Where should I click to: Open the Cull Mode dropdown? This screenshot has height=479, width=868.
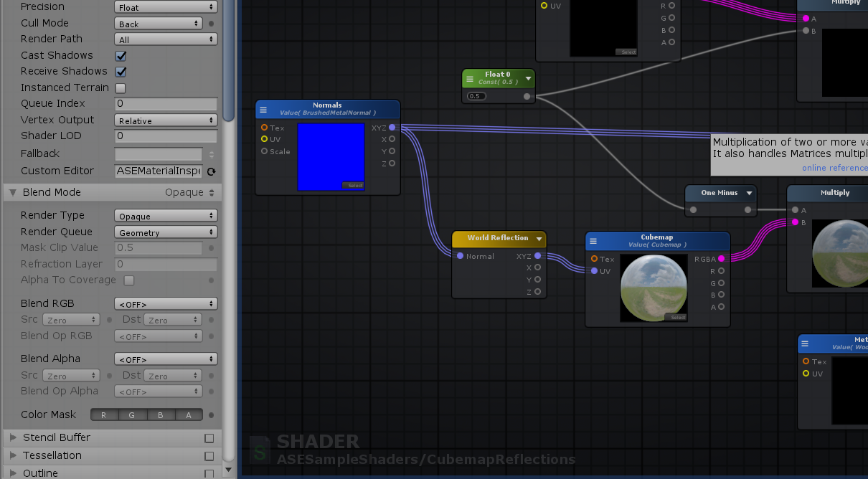(158, 22)
